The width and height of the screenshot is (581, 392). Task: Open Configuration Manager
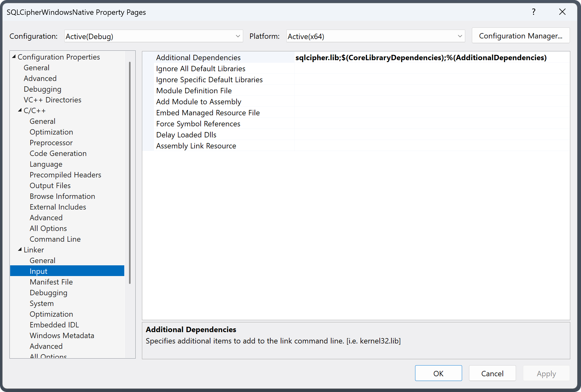(521, 36)
